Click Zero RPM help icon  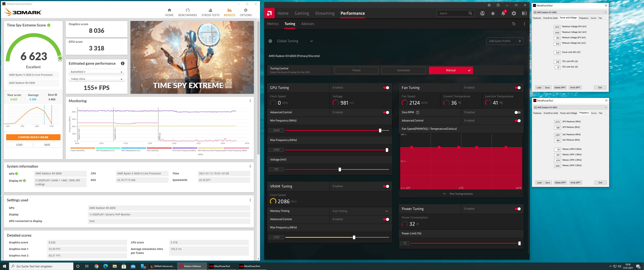click(417, 112)
